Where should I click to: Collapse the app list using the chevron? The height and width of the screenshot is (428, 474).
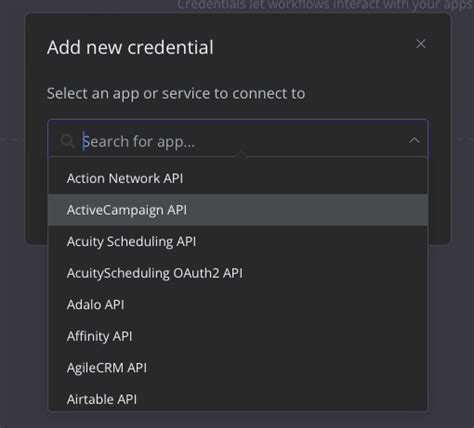pyautogui.click(x=414, y=140)
